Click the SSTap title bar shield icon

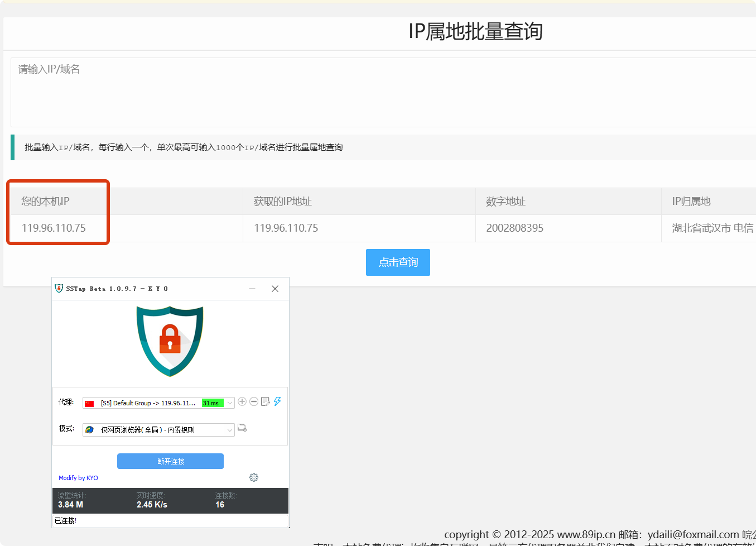59,289
